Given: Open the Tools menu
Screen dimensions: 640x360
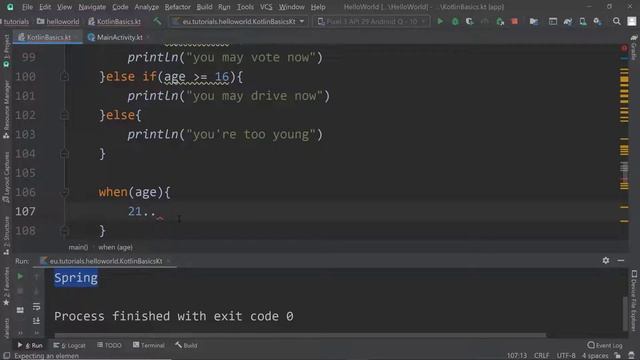Looking at the screenshot, I should pos(245,7).
